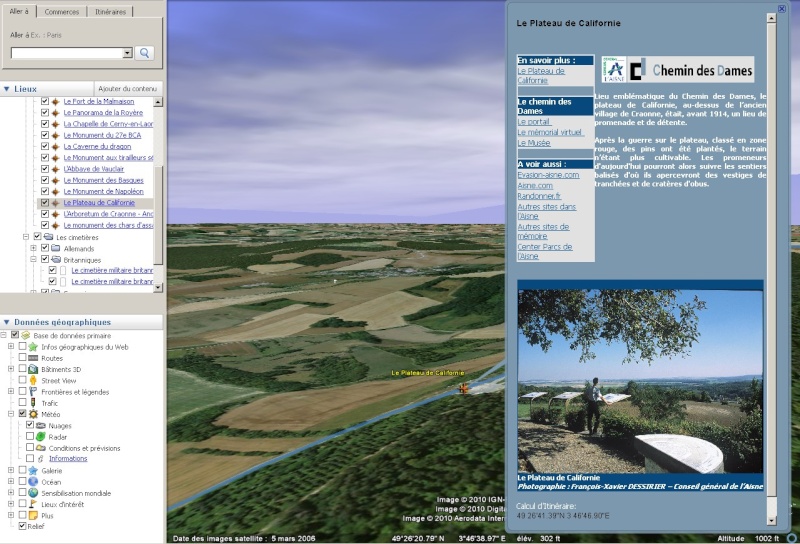This screenshot has height=544, width=800.
Task: Switch to the Aller à tab
Action: click(x=19, y=11)
